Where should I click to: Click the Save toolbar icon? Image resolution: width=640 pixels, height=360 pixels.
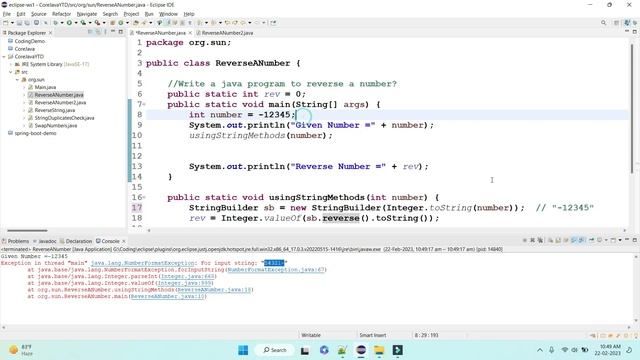click(x=19, y=23)
